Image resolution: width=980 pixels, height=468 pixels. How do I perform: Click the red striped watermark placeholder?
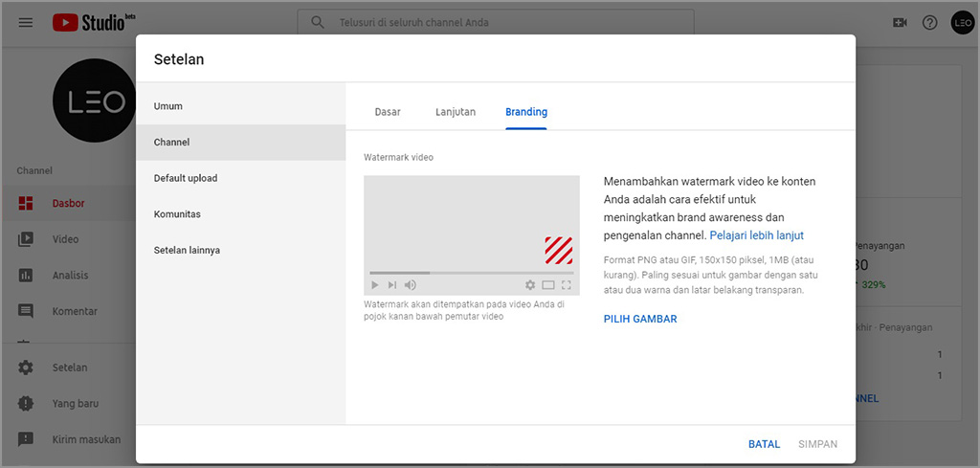[x=558, y=250]
